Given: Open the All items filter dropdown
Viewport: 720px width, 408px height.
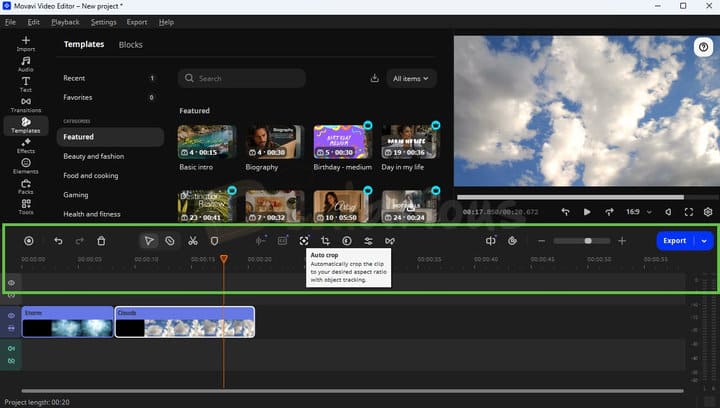Looking at the screenshot, I should click(411, 78).
